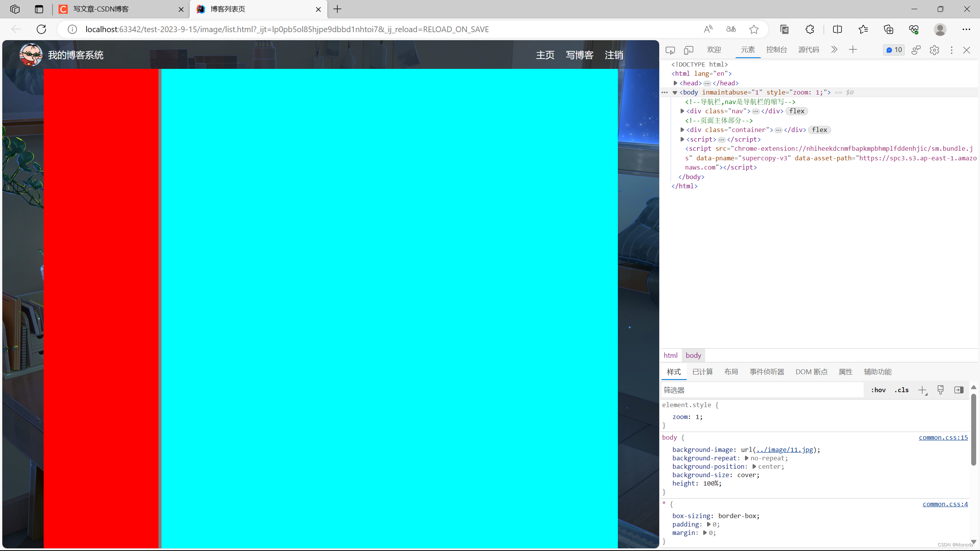This screenshot has width=980, height=551.
Task: Click the workspaces icon in tab bar
Action: coord(15,9)
